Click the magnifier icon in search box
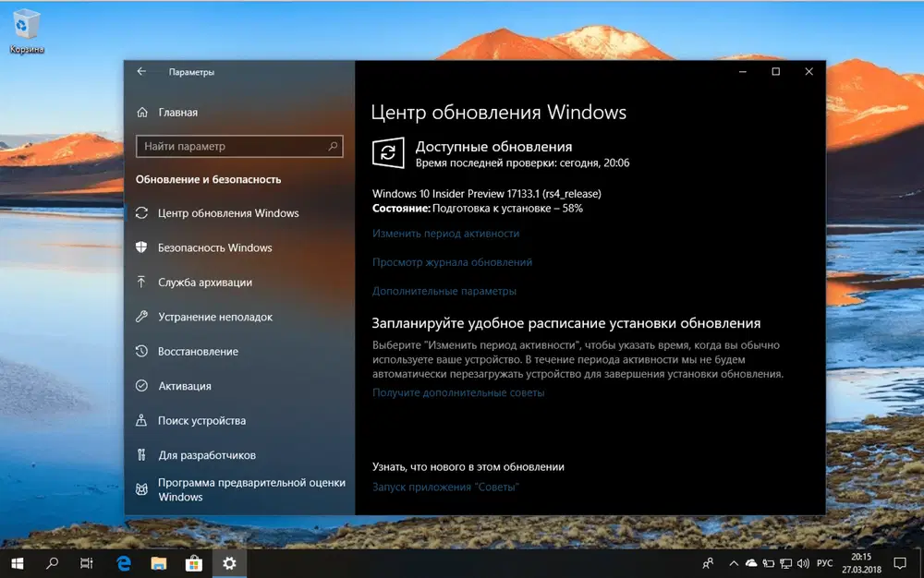 (333, 145)
